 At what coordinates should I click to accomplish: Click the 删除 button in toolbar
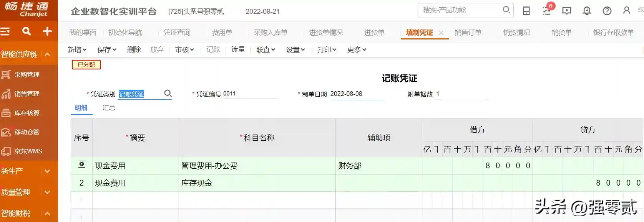134,49
